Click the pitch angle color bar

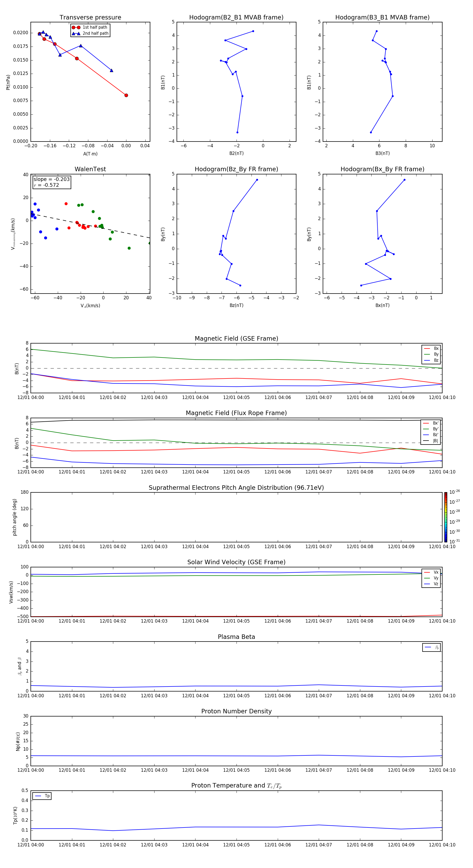click(446, 517)
